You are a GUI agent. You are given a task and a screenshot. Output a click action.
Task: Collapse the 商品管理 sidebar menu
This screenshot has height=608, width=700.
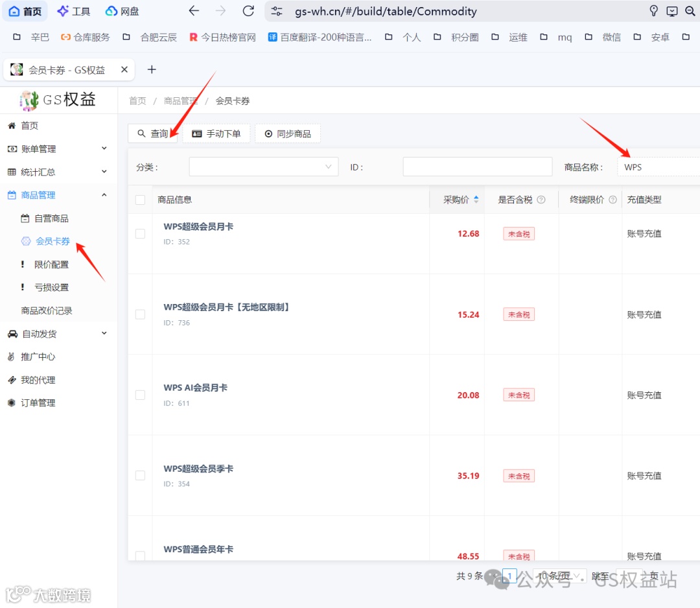coord(58,195)
